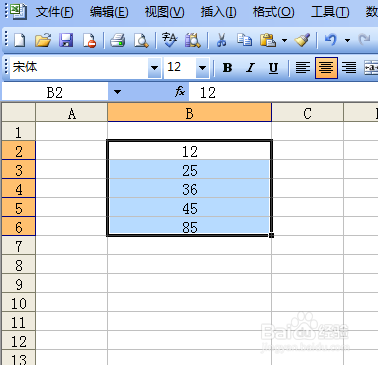This screenshot has width=378, height=365.
Task: Expand the font size dropdown arrow
Action: pyautogui.click(x=202, y=68)
